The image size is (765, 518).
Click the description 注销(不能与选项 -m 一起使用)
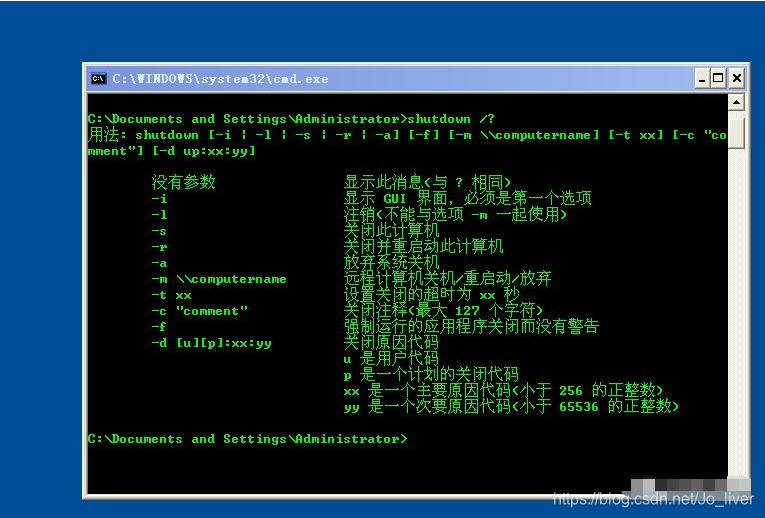click(455, 214)
